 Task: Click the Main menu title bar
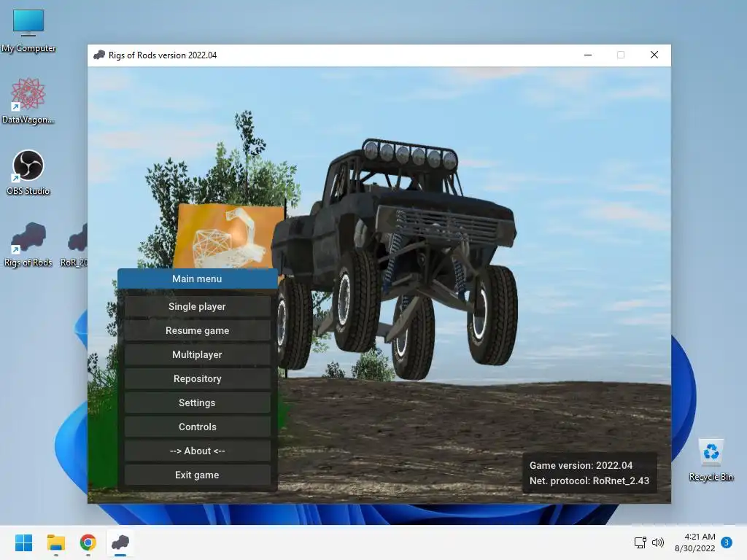(197, 279)
